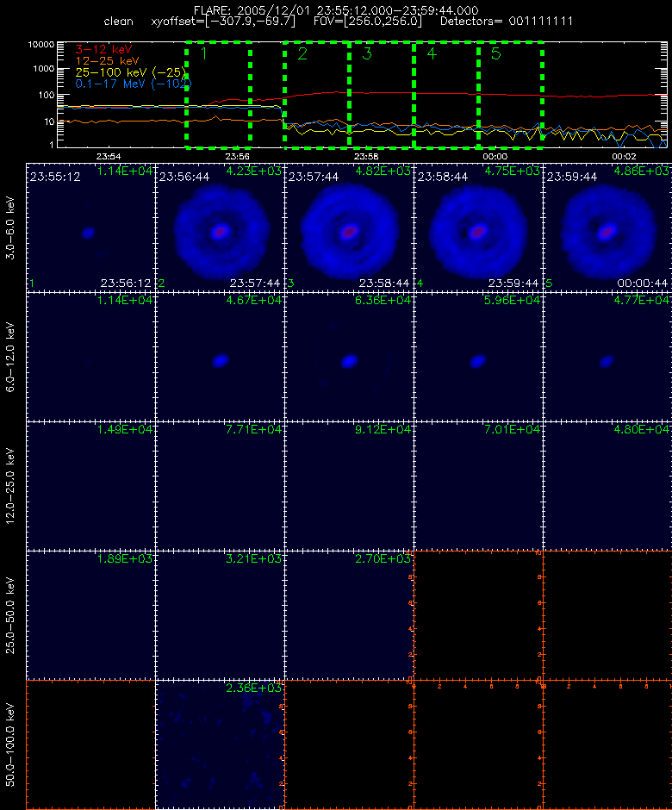Viewport: 672px width, 810px height.
Task: Open the 25-50 keV panel labeled 3.21E+03
Action: coord(220,615)
